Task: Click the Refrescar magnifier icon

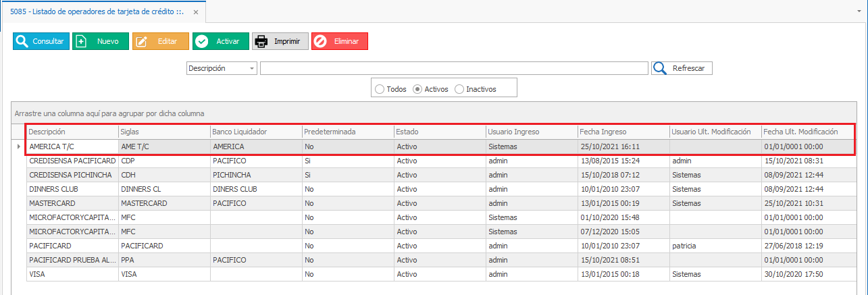Action: 660,68
